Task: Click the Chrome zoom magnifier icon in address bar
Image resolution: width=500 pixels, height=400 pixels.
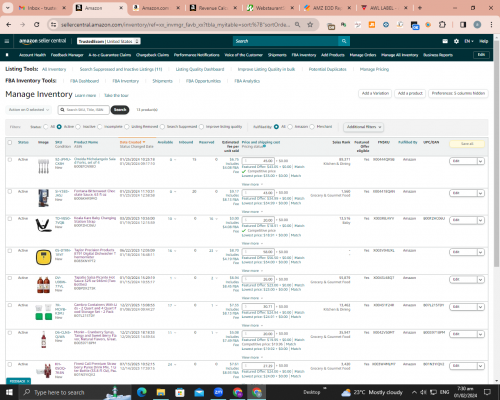Action: tap(297, 25)
